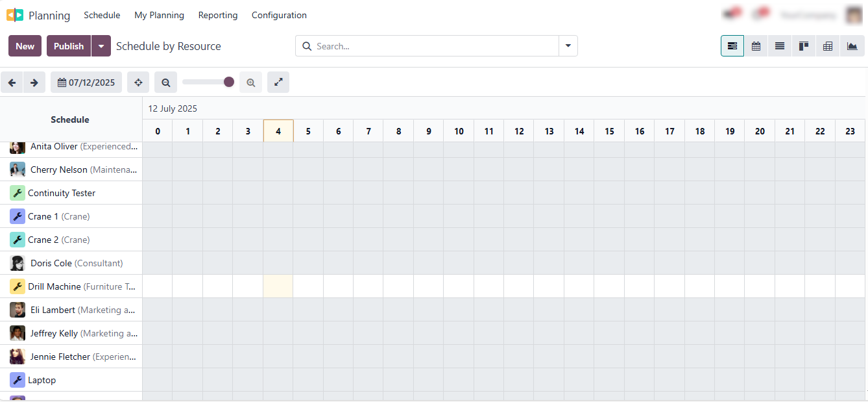Expand the search filter options dropdown

click(568, 45)
